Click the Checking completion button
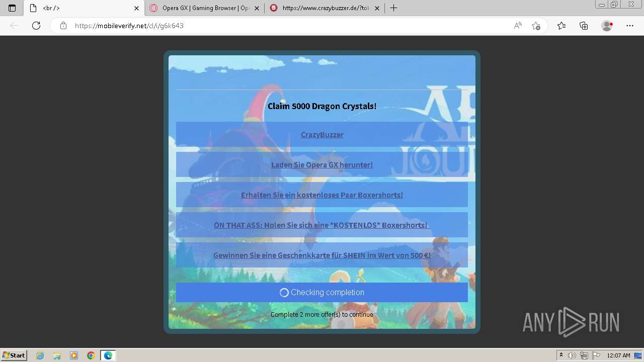Viewport: 644px width, 362px height. click(322, 292)
